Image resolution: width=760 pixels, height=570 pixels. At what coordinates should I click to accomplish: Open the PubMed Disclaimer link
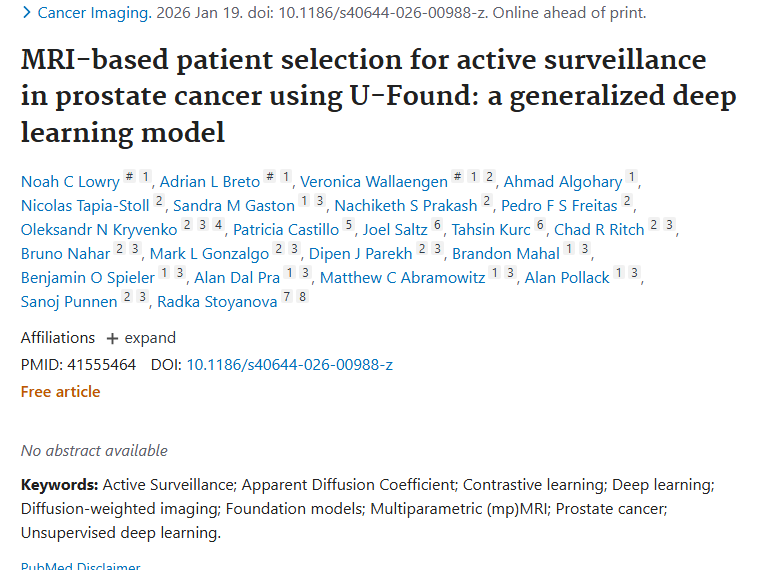(x=80, y=566)
